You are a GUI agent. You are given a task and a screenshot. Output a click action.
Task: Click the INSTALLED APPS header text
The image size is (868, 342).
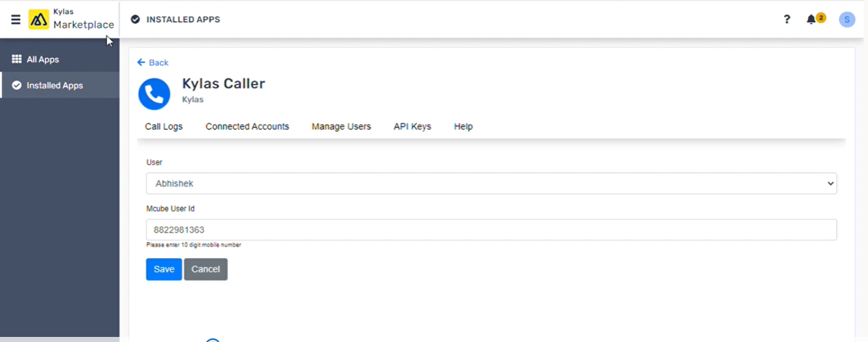pyautogui.click(x=183, y=20)
